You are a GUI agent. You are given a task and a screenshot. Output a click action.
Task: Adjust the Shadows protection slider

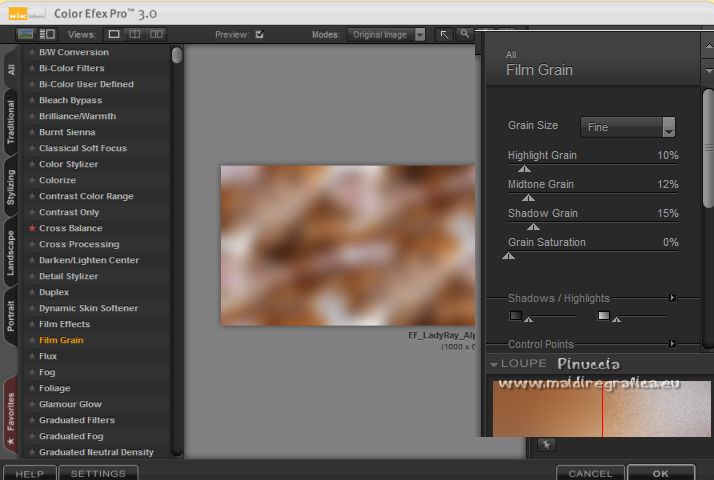point(529,320)
